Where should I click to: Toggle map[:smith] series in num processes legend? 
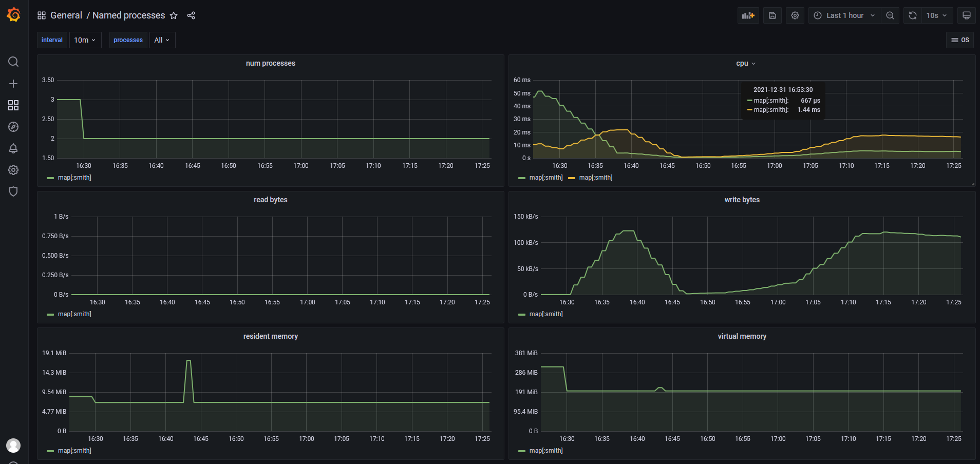[x=74, y=178]
